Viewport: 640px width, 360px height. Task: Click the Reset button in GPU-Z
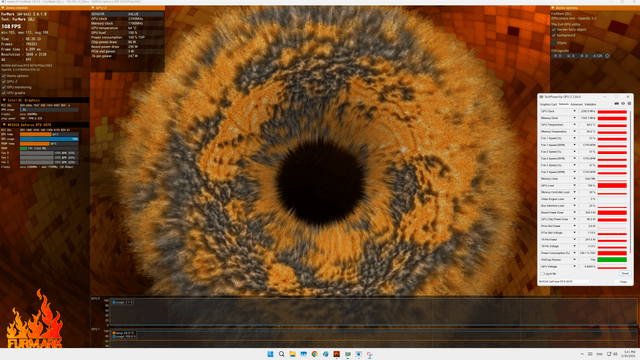(x=625, y=273)
